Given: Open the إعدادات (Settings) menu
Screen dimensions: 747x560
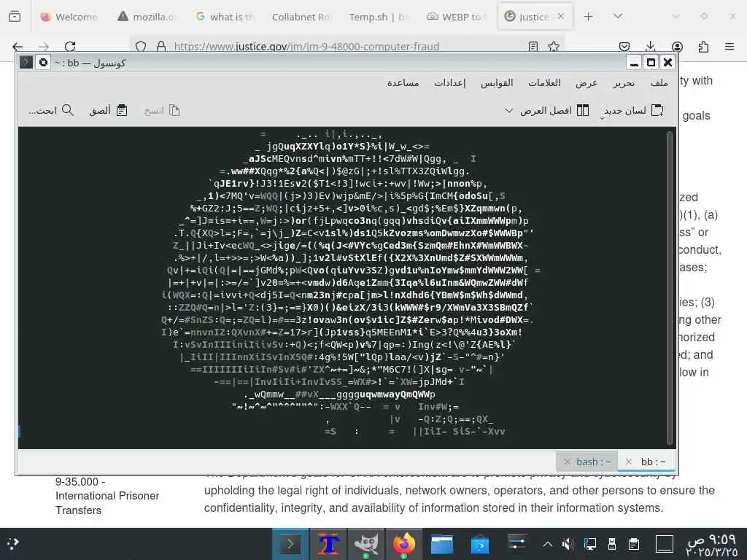Looking at the screenshot, I should tap(449, 83).
